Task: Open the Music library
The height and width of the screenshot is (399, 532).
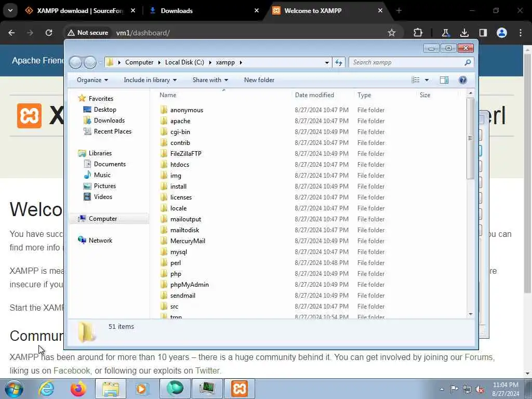Action: (x=102, y=175)
